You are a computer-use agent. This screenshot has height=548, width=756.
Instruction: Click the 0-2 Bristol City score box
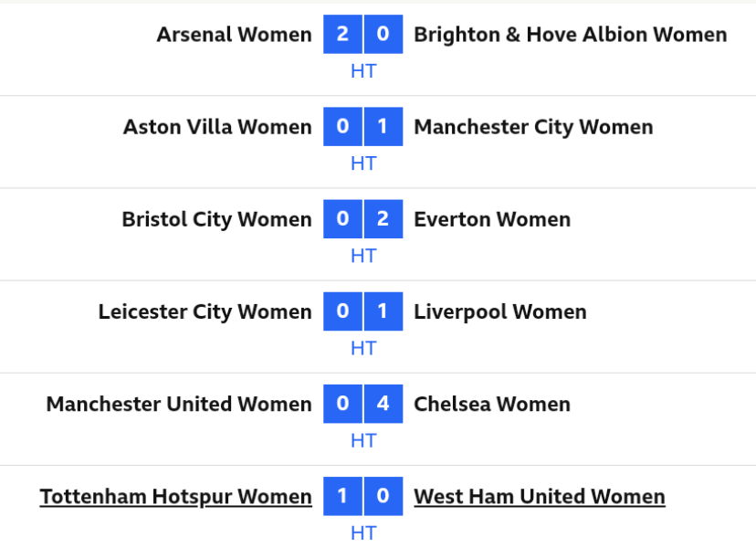362,219
